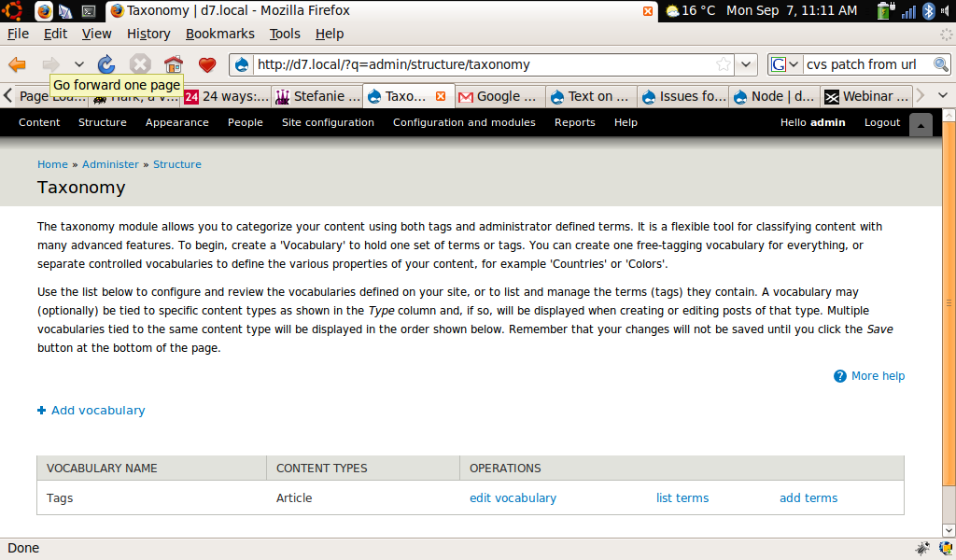Click the Go forward one page arrow

(51, 64)
